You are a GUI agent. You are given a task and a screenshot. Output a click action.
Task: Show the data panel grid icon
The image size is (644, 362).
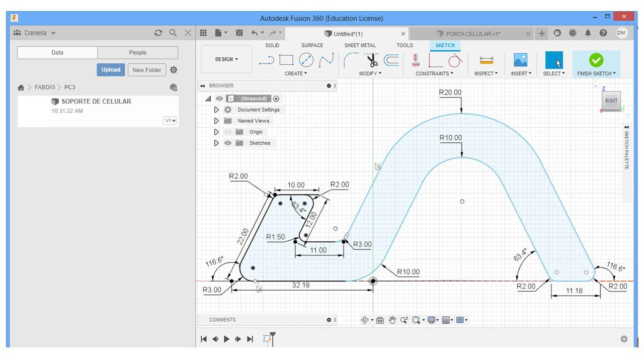tap(203, 33)
